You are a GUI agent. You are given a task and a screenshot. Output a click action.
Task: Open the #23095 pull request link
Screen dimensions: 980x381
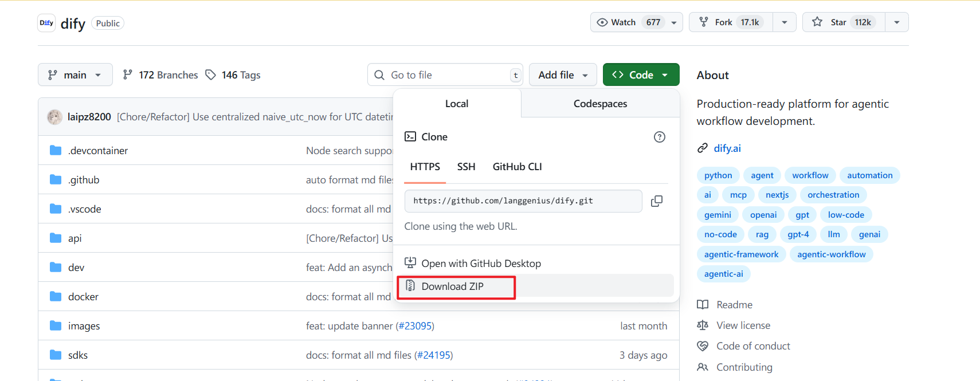415,326
